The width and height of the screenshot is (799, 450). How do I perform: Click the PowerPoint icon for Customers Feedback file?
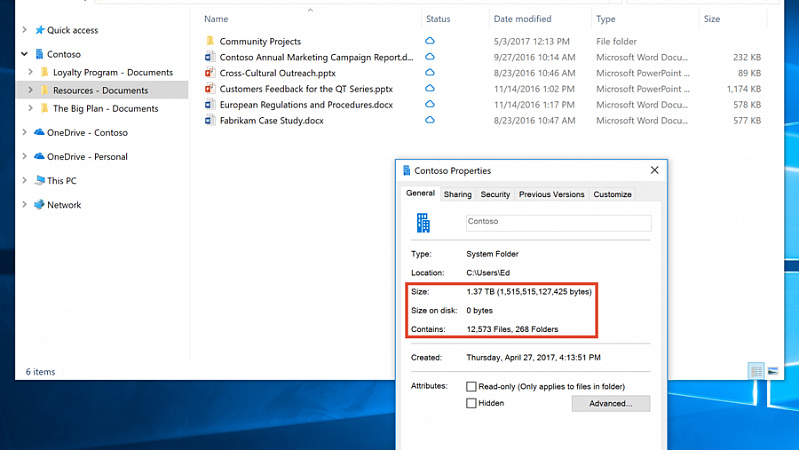point(209,88)
